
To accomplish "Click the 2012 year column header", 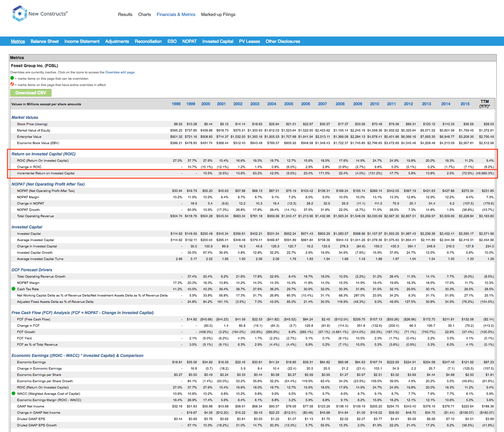I will 408,104.
